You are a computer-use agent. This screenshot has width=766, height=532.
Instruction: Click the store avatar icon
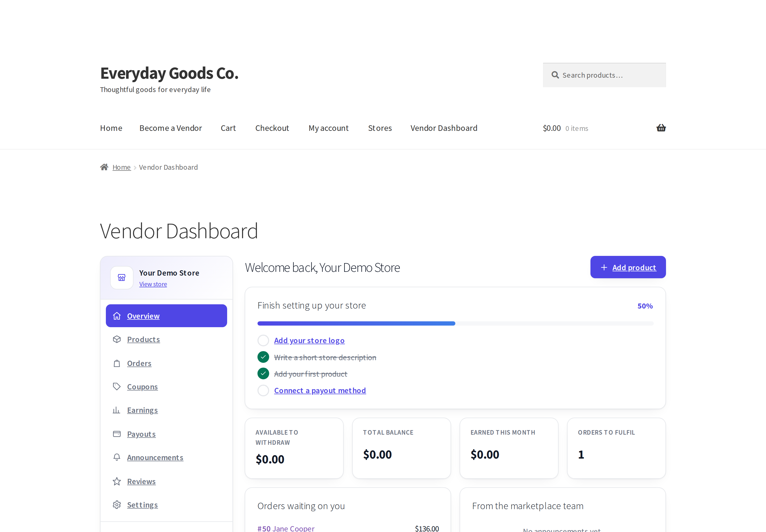pyautogui.click(x=122, y=278)
